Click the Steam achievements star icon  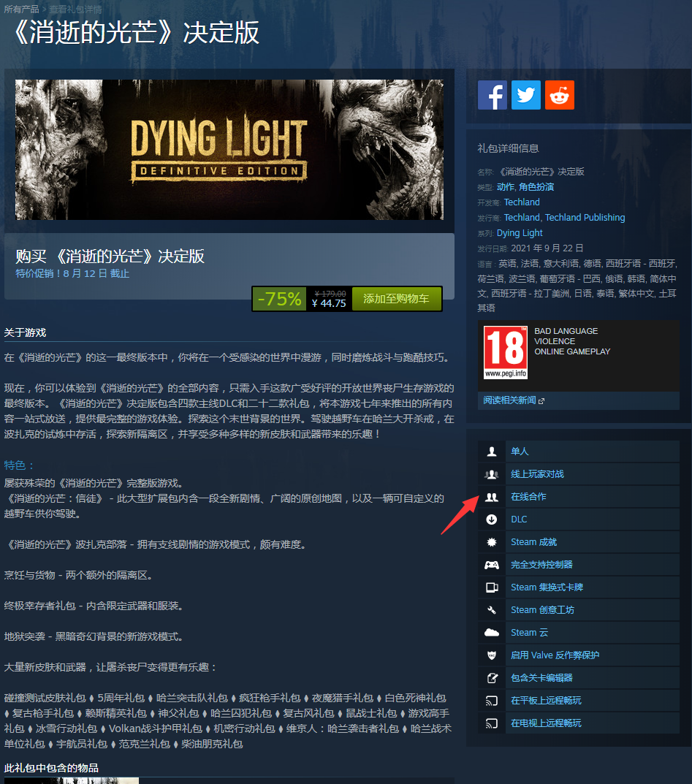pyautogui.click(x=492, y=542)
